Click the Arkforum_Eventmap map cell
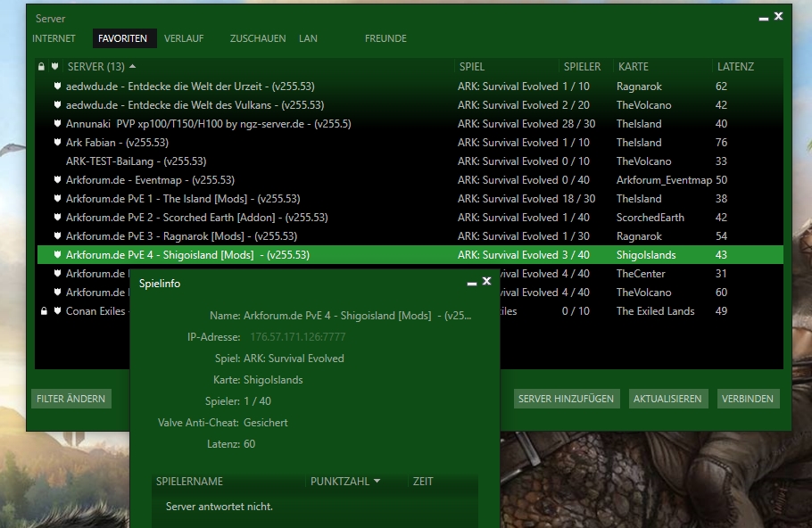 (x=664, y=179)
